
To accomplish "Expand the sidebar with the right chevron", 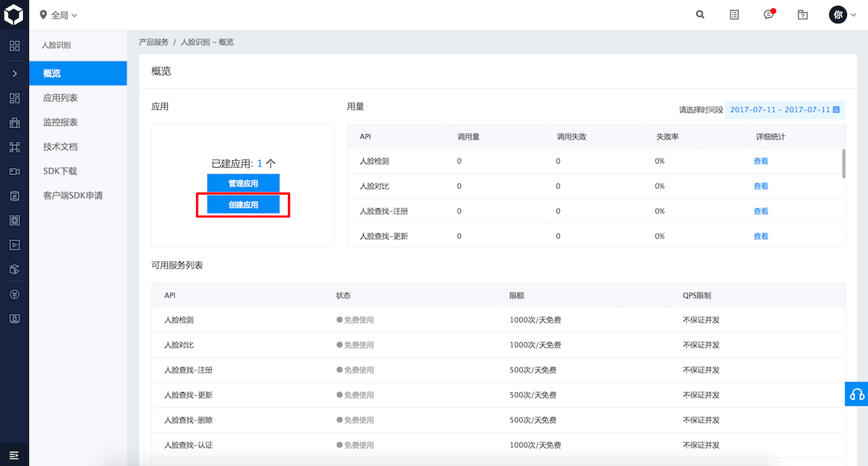I will point(14,73).
